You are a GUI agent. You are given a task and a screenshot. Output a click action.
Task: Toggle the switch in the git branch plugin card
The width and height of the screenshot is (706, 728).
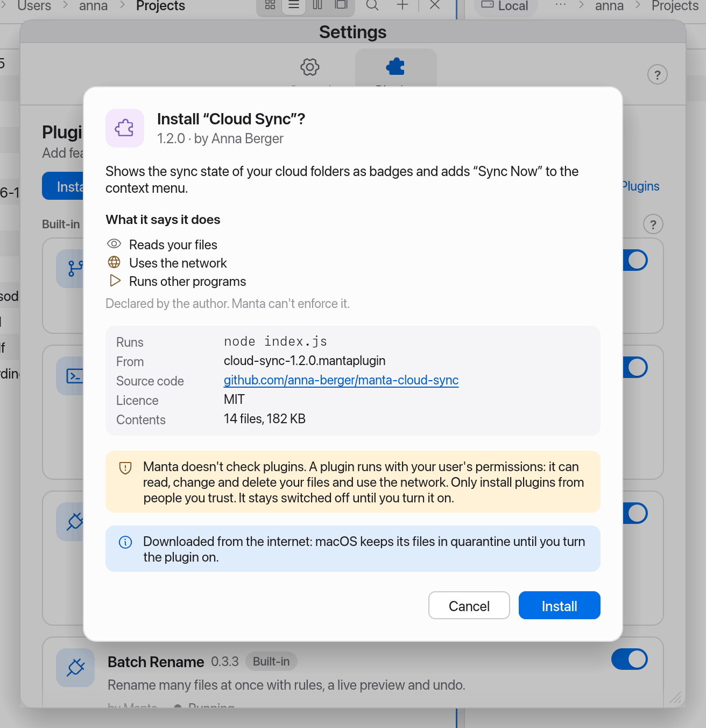[x=635, y=260]
